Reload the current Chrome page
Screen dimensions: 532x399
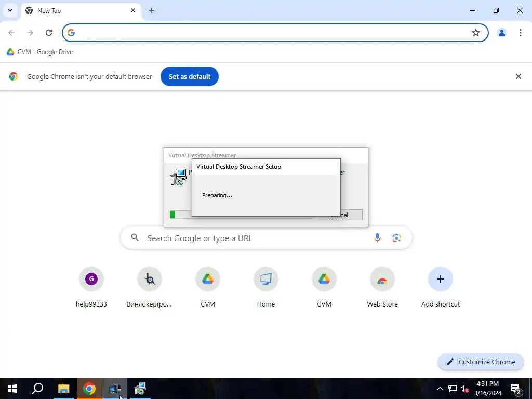(x=49, y=33)
